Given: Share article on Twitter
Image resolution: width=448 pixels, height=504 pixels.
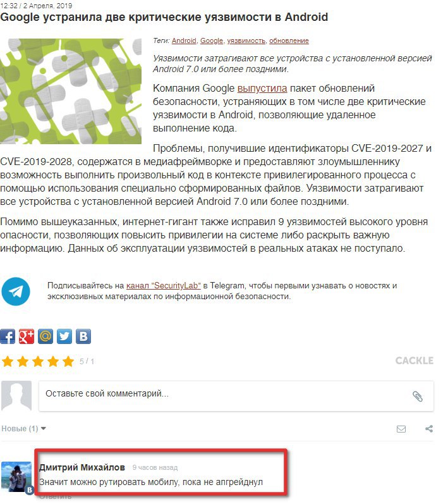Looking at the screenshot, I should tap(64, 336).
